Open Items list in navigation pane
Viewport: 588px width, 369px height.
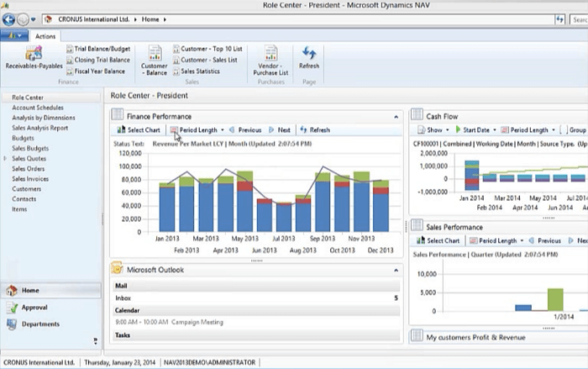(x=19, y=209)
